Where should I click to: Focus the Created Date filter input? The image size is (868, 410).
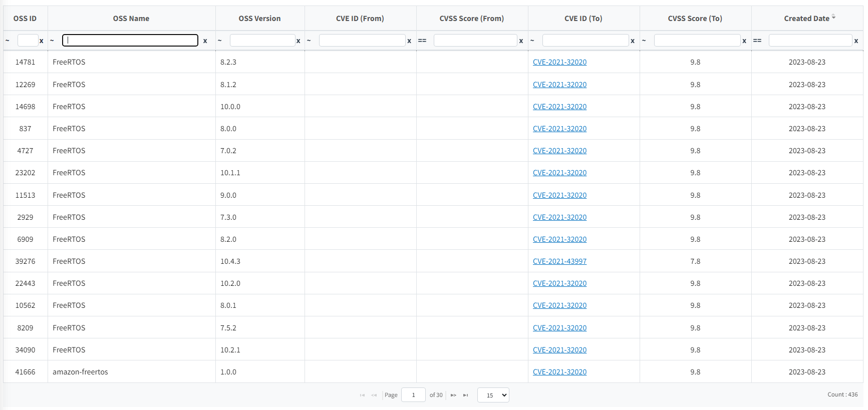(x=810, y=41)
